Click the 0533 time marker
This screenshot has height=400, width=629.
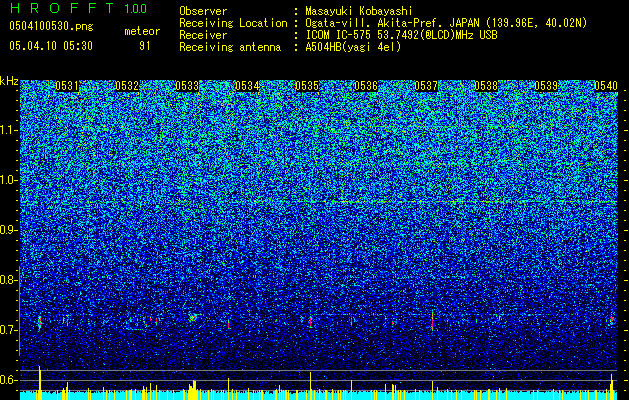tap(187, 86)
